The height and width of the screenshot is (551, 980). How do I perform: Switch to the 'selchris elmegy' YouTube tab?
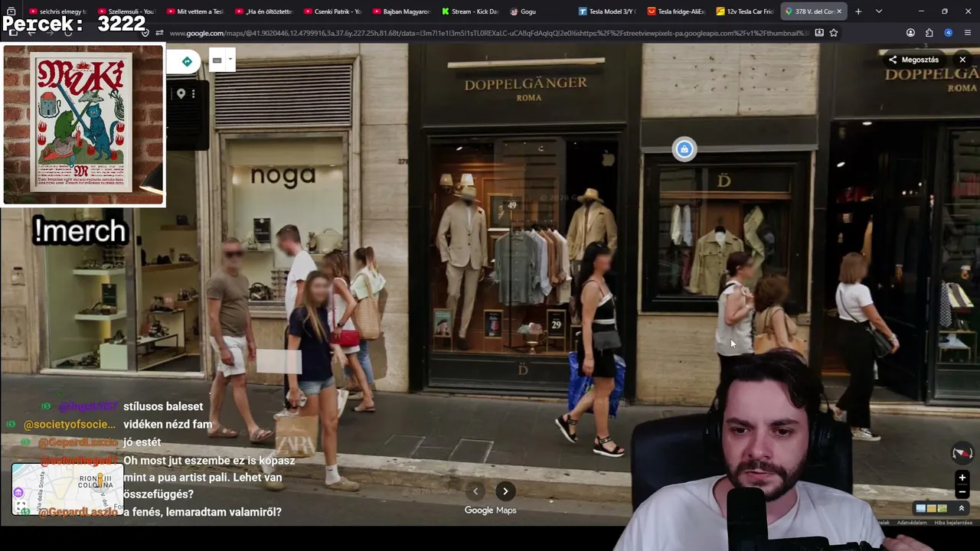pyautogui.click(x=57, y=11)
